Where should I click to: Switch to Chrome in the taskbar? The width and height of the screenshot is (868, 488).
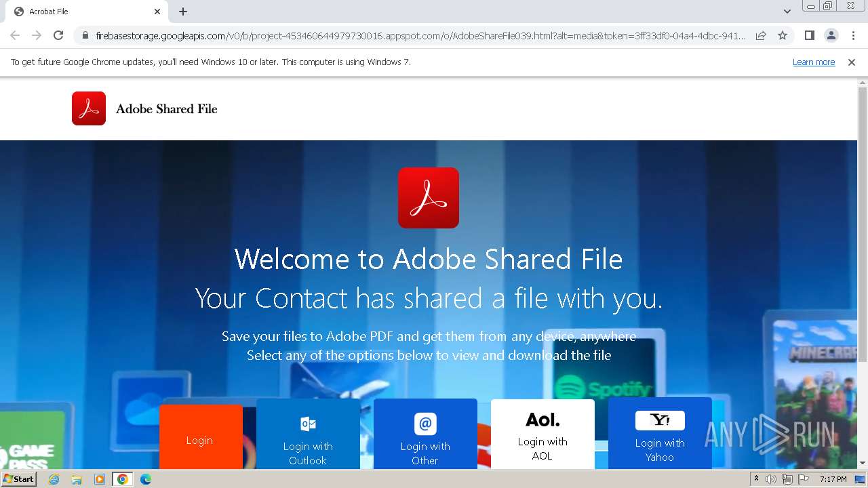[x=123, y=479]
